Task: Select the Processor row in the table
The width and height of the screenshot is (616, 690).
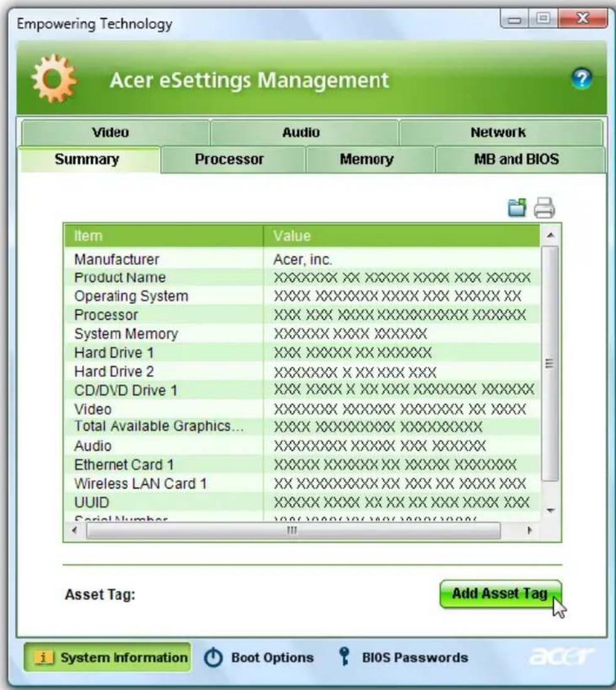Action: [302, 315]
